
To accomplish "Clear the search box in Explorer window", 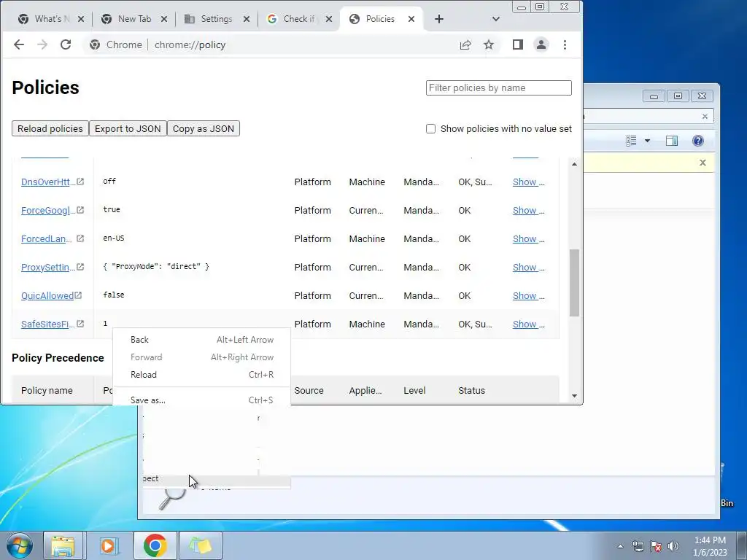I will (x=705, y=117).
